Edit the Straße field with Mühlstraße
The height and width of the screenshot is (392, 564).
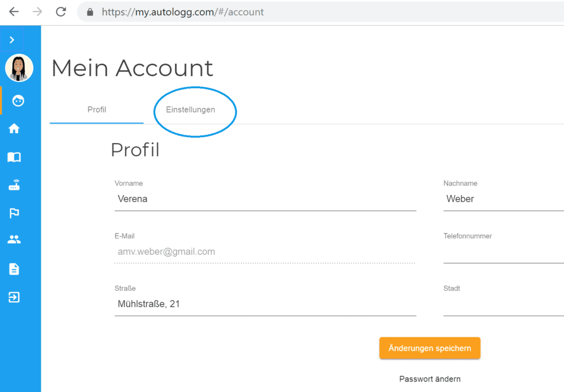pos(265,304)
